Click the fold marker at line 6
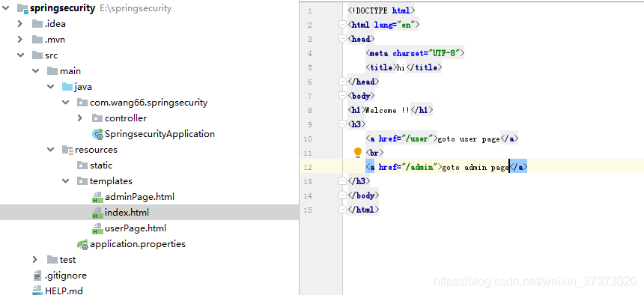 pyautogui.click(x=342, y=82)
